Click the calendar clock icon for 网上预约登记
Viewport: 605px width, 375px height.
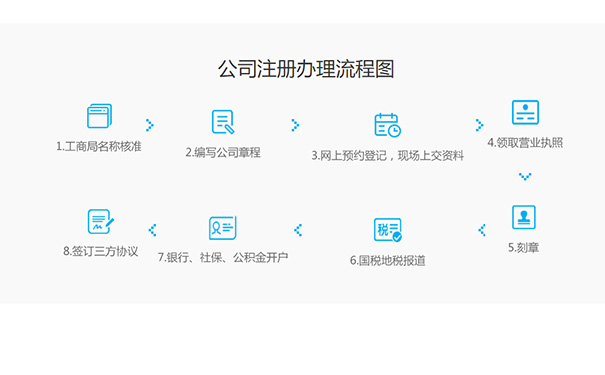click(387, 125)
